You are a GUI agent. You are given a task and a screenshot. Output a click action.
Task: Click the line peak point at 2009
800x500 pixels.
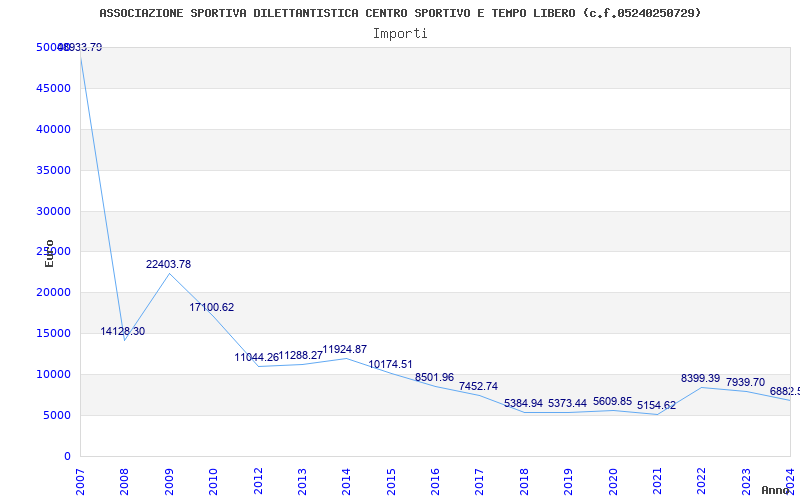pos(169,273)
